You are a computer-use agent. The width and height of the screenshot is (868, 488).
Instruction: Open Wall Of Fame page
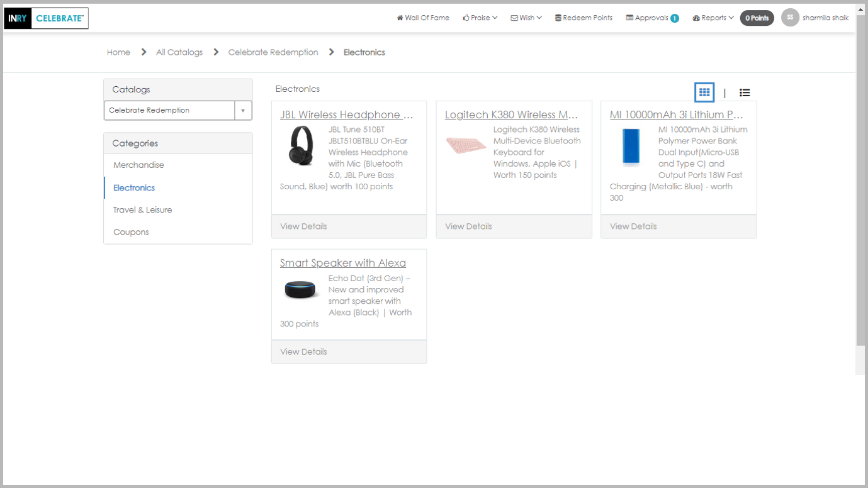423,18
